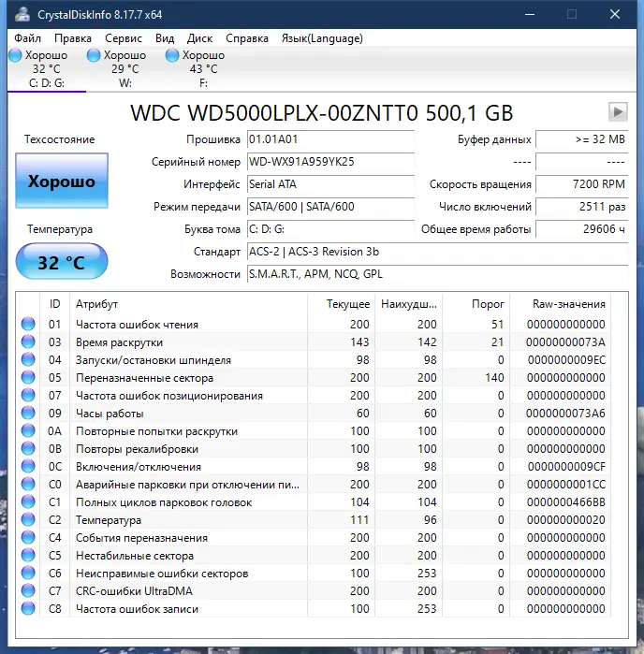The width and height of the screenshot is (644, 654).
Task: Click status orb for attribute 03
Action: pyautogui.click(x=28, y=342)
